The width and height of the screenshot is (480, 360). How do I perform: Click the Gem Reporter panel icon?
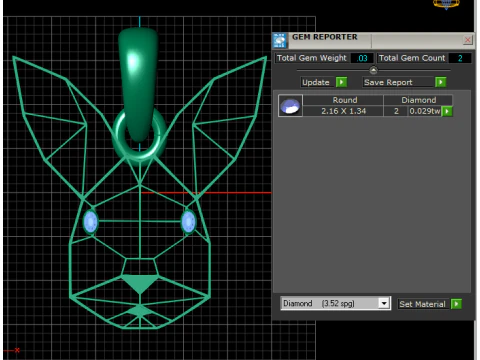279,41
